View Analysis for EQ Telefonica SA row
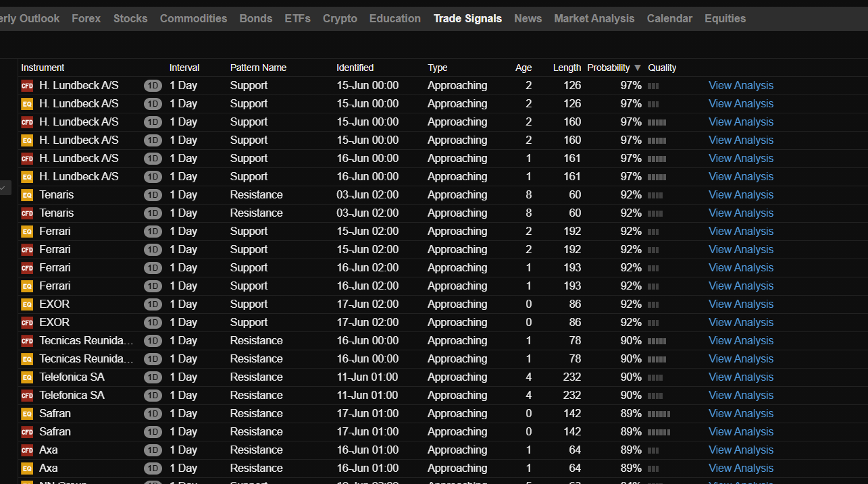The image size is (868, 484). (741, 377)
